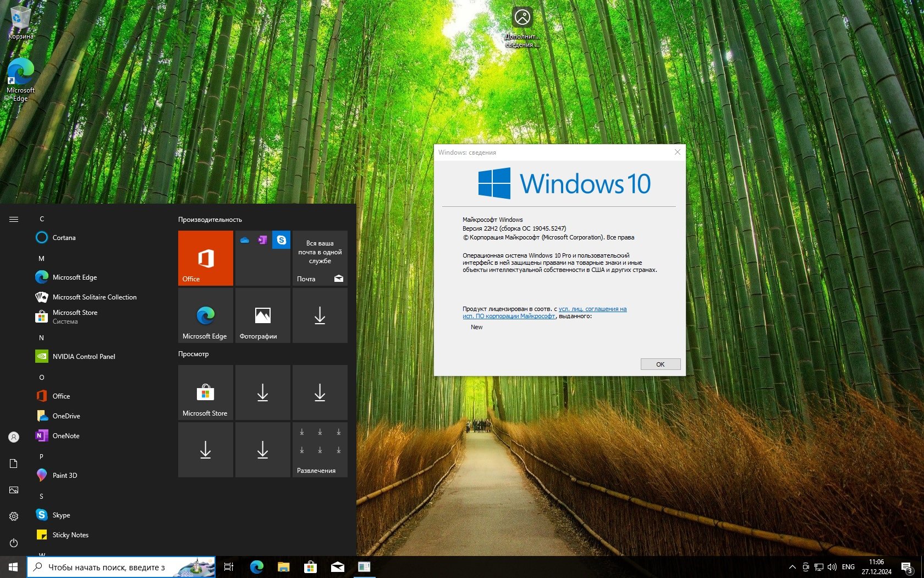This screenshot has width=924, height=578.
Task: Open the Фотографии tile
Action: pos(262,315)
